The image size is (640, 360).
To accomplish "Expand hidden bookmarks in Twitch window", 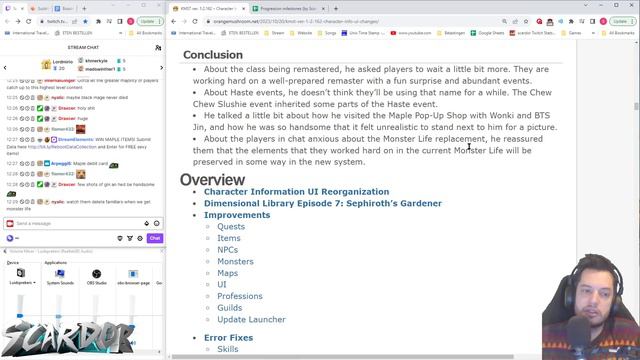I will pyautogui.click(x=120, y=33).
